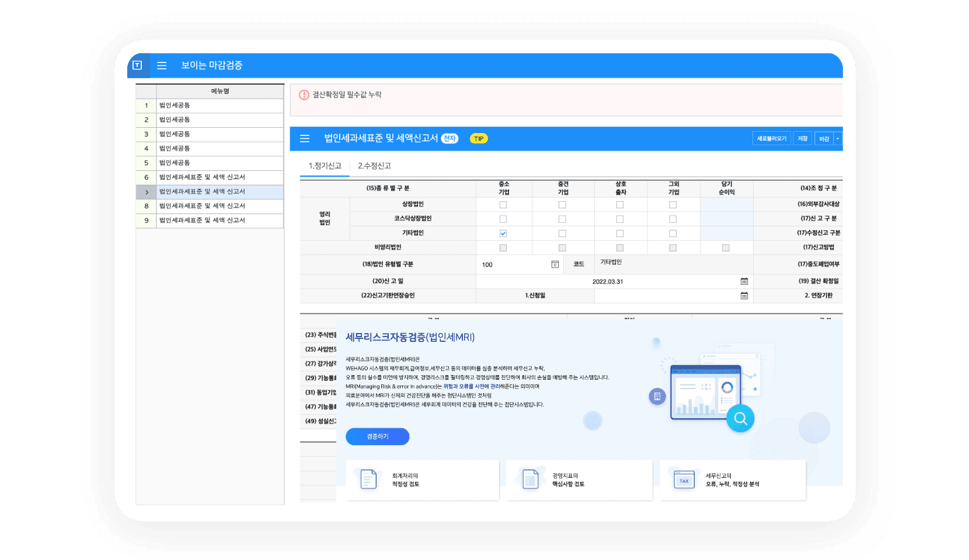Check 코스닥상장법인 under 그외기업 column

(x=673, y=219)
